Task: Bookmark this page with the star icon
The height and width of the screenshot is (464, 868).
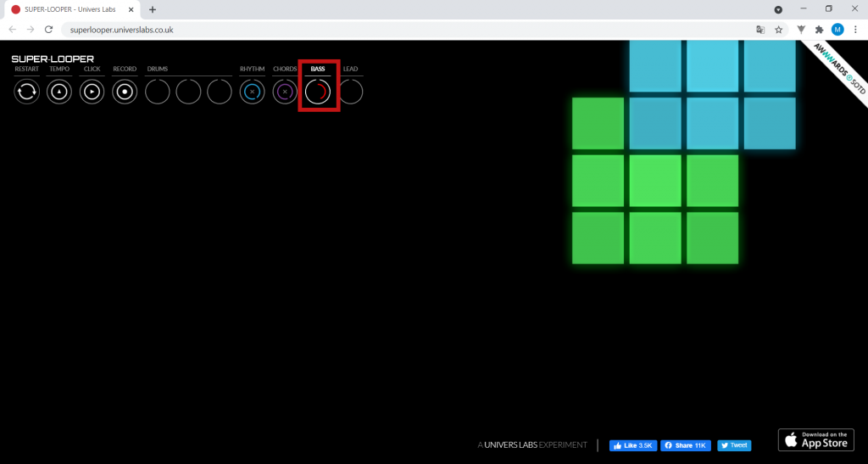Action: [778, 30]
